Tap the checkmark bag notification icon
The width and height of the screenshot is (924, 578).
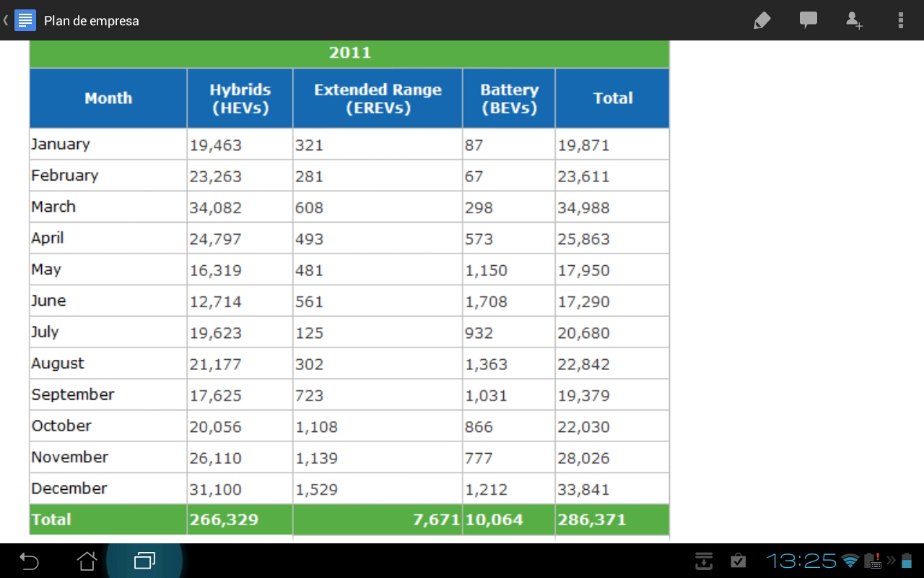click(x=738, y=561)
